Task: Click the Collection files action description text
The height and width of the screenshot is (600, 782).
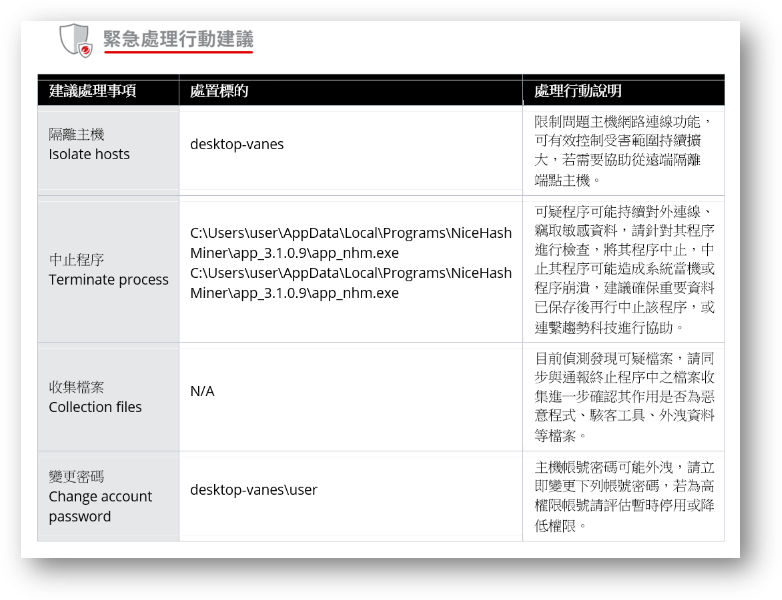Action: click(624, 396)
